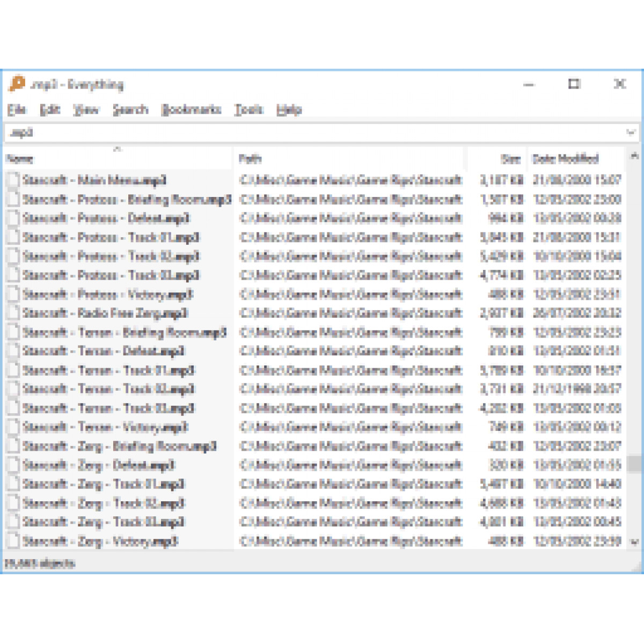Click the objects count in the status bar

(40, 563)
